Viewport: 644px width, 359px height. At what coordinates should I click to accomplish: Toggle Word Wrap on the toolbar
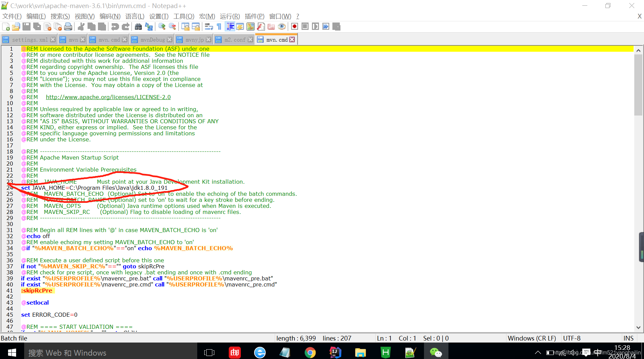(209, 27)
